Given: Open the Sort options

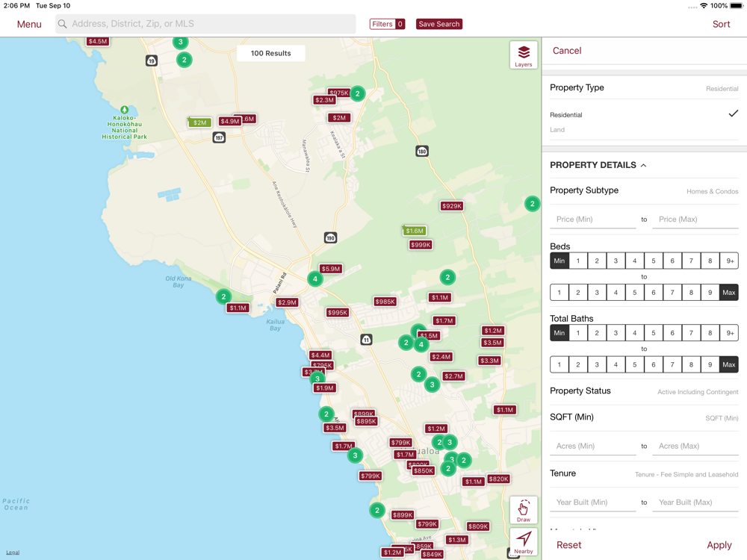Looking at the screenshot, I should click(x=721, y=24).
